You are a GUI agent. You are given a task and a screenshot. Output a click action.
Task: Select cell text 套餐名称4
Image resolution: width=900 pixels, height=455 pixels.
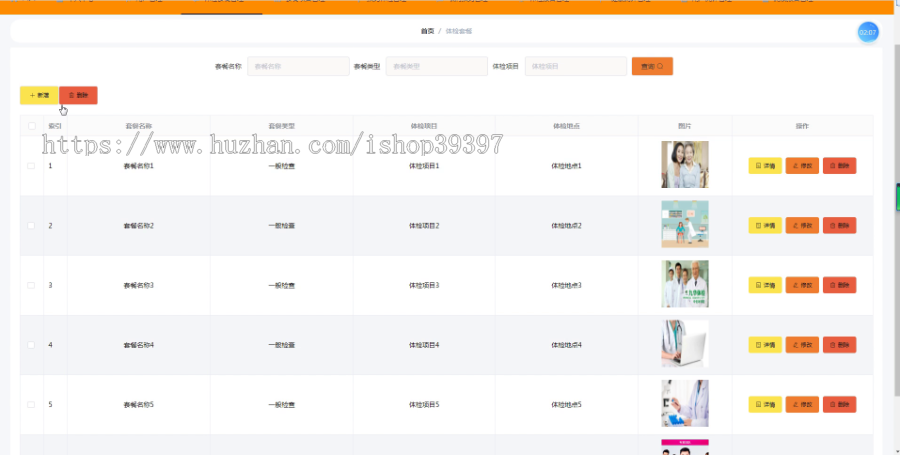pyautogui.click(x=138, y=345)
